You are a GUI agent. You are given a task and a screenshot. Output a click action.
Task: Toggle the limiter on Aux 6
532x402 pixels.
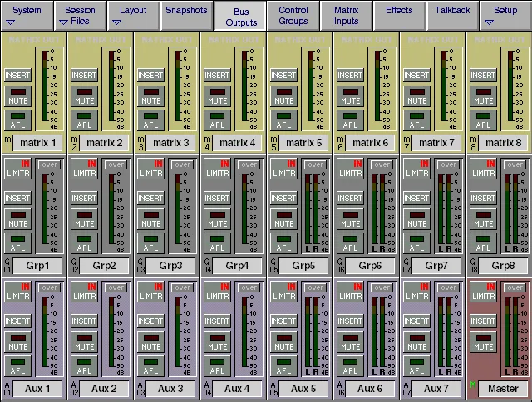click(351, 292)
